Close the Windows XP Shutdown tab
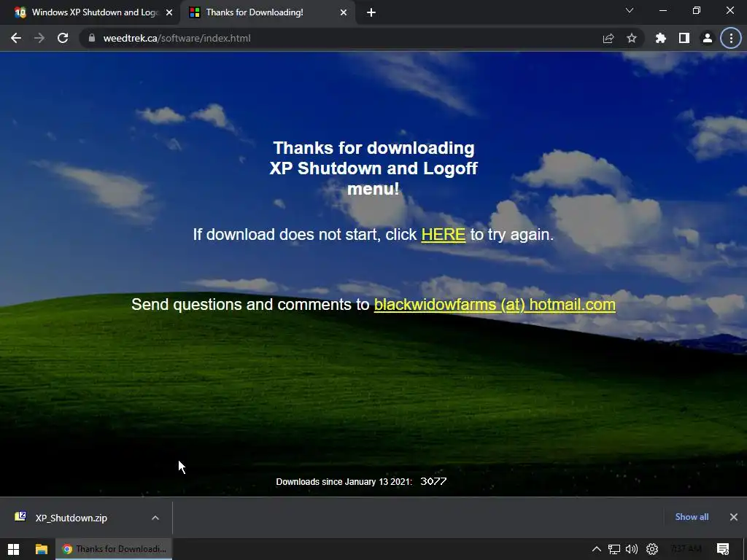The width and height of the screenshot is (747, 560). point(169,12)
